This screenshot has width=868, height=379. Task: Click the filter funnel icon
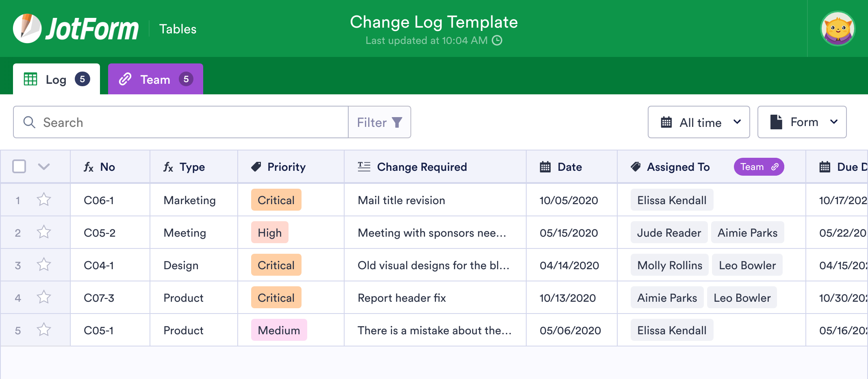coord(397,122)
